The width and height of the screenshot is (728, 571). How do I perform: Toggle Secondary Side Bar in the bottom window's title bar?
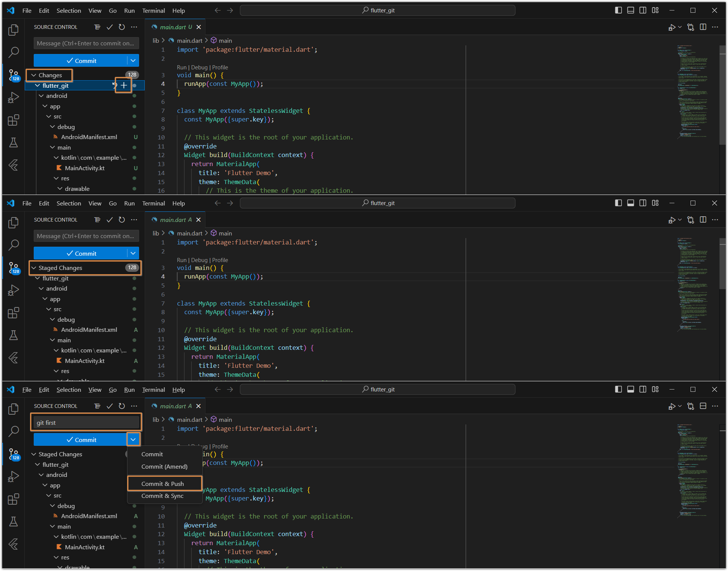[643, 390]
